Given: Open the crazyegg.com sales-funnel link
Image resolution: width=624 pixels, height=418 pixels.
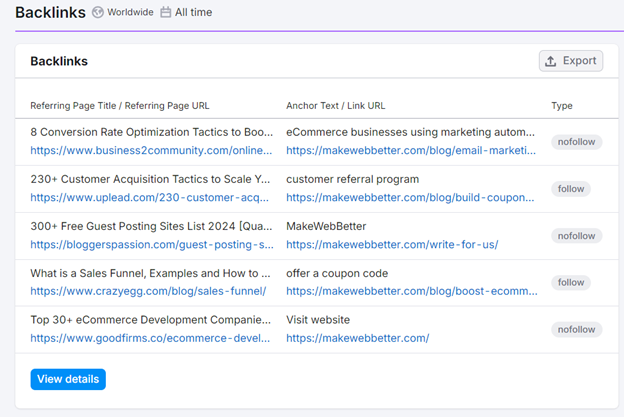Looking at the screenshot, I should tap(148, 291).
